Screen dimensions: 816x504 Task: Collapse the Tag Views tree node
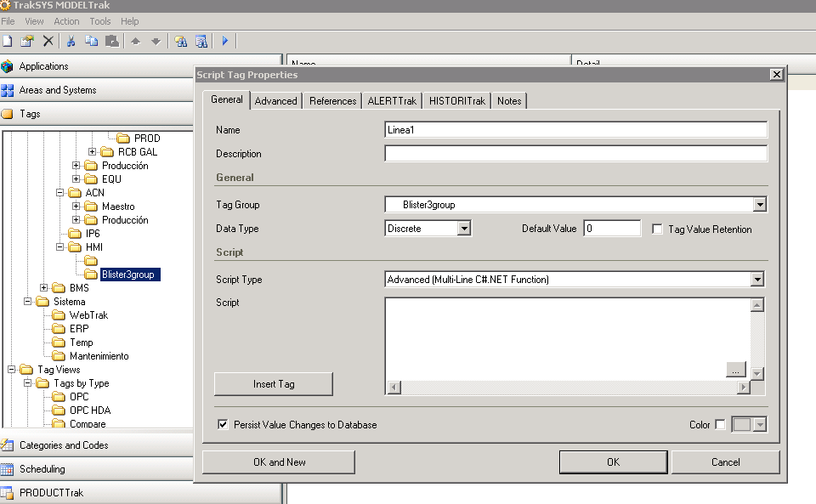(x=11, y=370)
